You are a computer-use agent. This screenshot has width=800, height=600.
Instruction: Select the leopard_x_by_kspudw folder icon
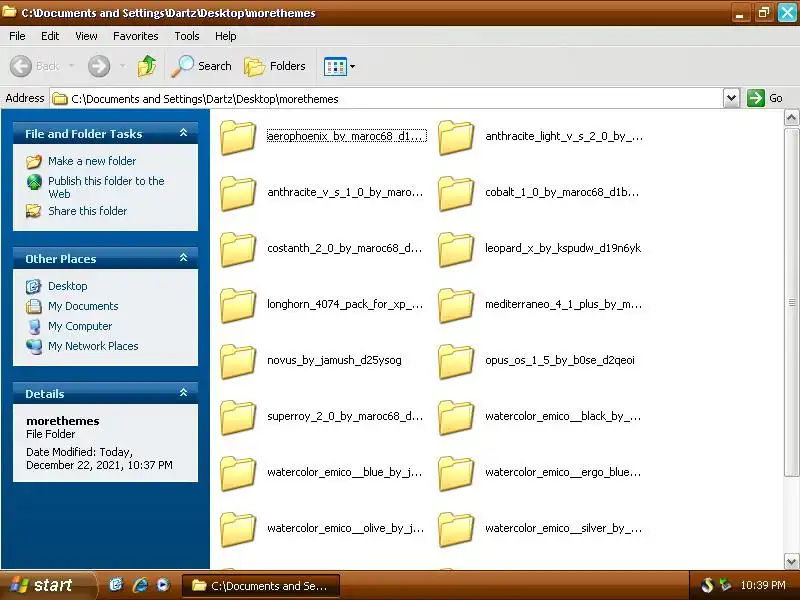[x=456, y=249]
